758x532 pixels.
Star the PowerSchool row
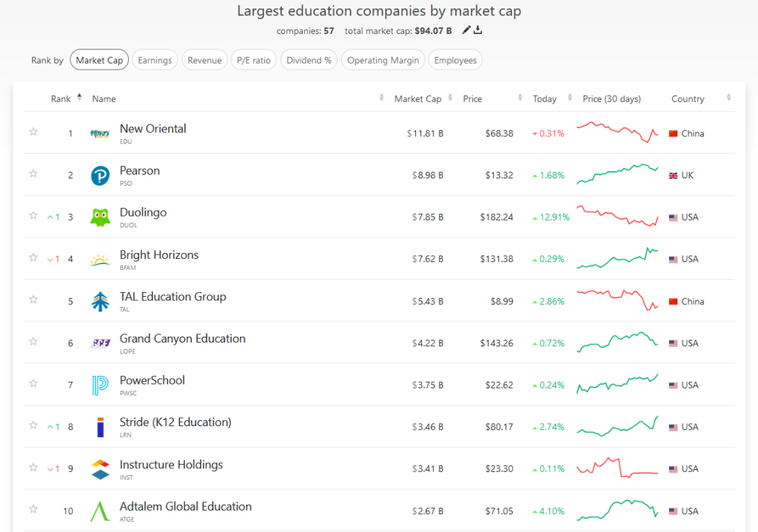click(x=33, y=383)
